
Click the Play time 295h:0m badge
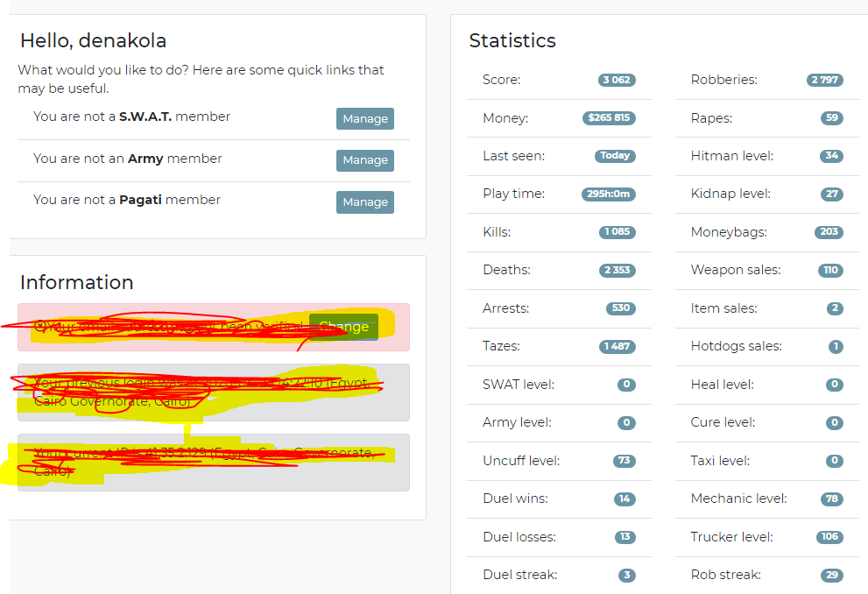click(609, 194)
